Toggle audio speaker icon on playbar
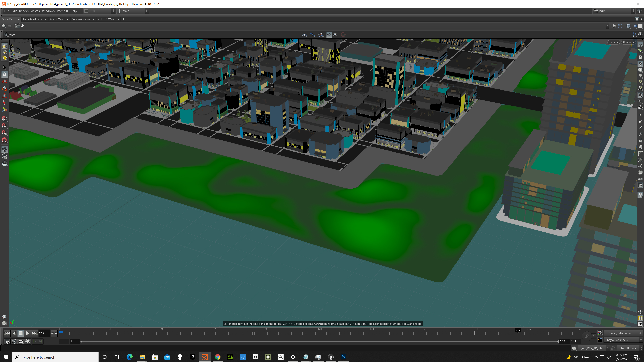Image resolution: width=644 pixels, height=362 pixels. coord(14,341)
